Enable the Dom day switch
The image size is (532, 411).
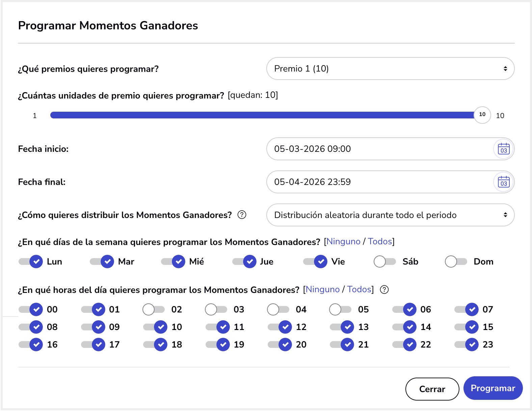click(x=456, y=262)
